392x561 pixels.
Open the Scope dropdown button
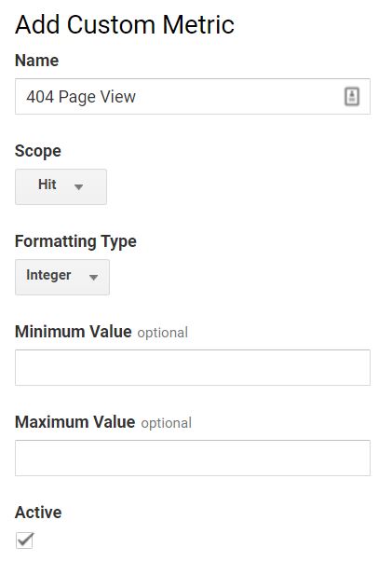pos(61,186)
